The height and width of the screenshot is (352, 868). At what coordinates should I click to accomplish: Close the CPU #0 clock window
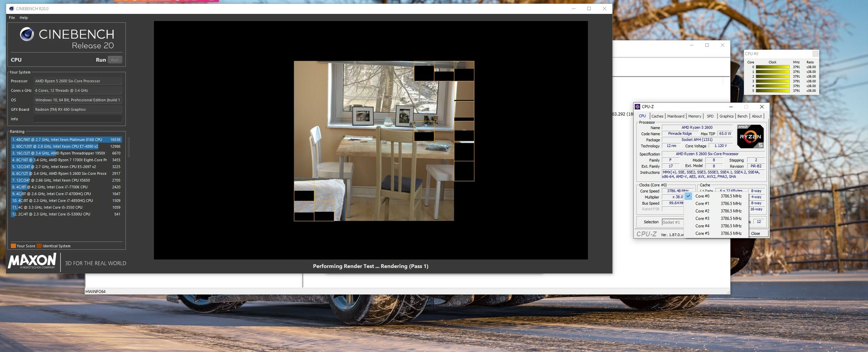815,54
